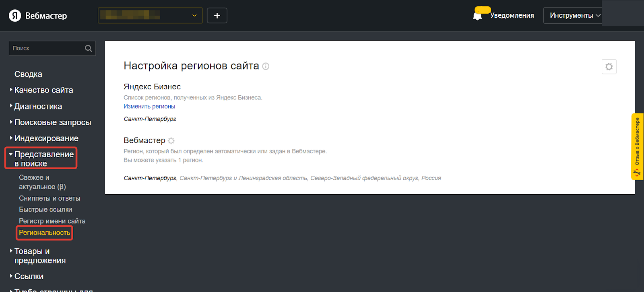Open Регистр имени сайта page
Viewport: 644px width, 292px height.
52,221
